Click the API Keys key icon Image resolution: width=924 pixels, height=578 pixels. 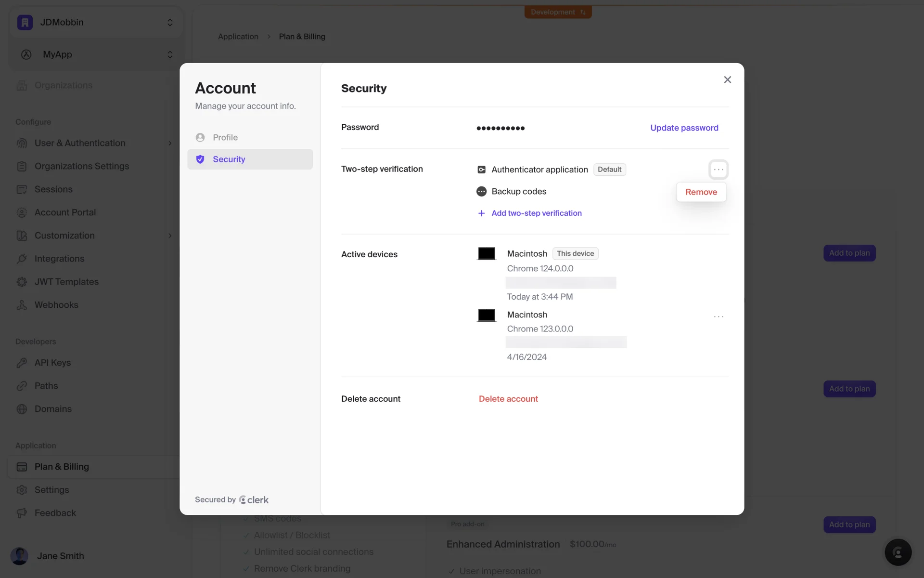pyautogui.click(x=22, y=363)
